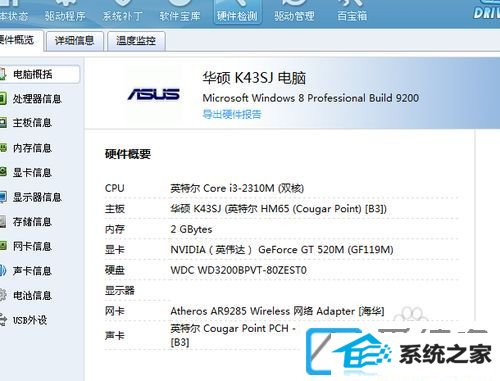Open 主板信息 in the sidebar
Screen dimensions: 500x381
point(32,123)
